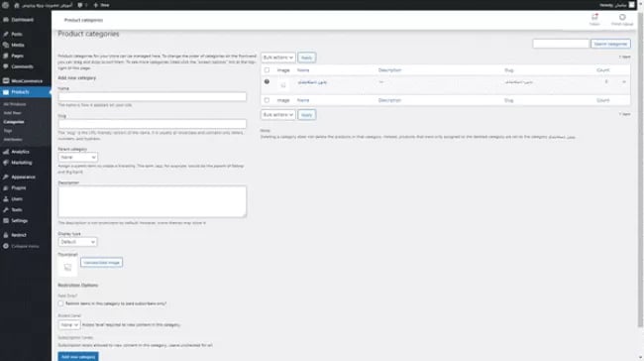This screenshot has height=361, width=644.
Task: Click the Comments icon in the sidebar
Action: tap(6, 66)
